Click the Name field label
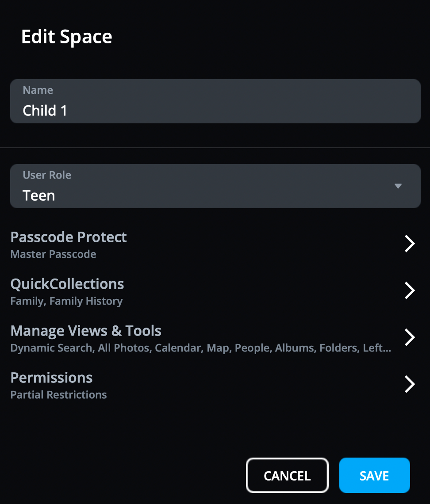Viewport: 430px width, 504px height. click(38, 90)
